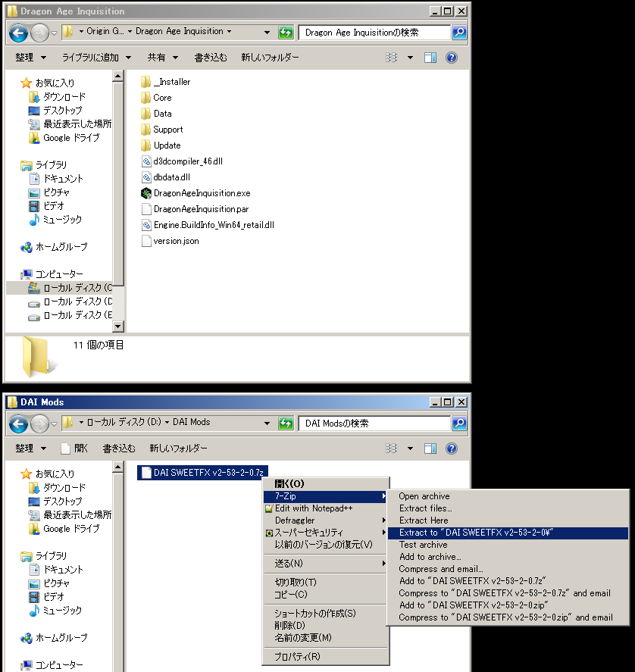
Task: Open address history dropdown in DAI Mods window
Action: point(267,424)
